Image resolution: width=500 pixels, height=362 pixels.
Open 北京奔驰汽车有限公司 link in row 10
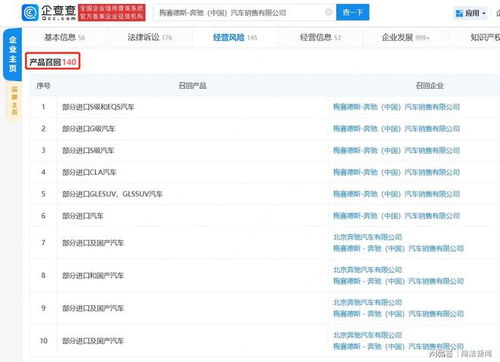point(368,335)
